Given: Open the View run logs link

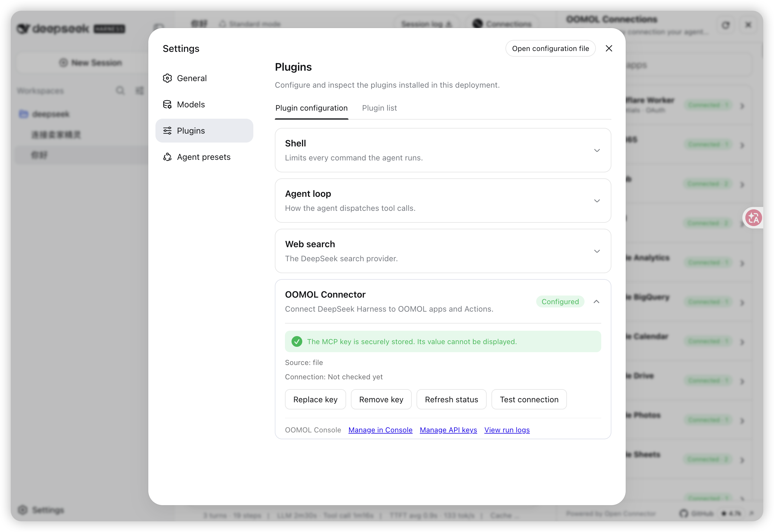Looking at the screenshot, I should click(x=507, y=430).
